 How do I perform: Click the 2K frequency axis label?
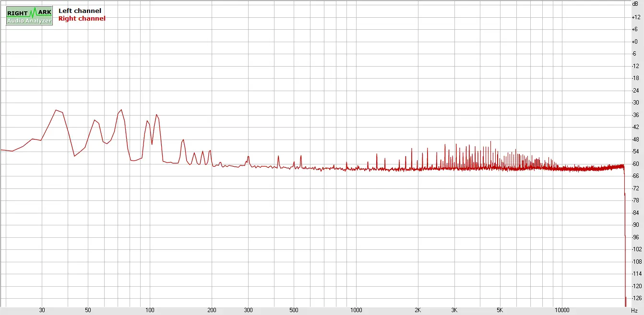click(x=418, y=310)
